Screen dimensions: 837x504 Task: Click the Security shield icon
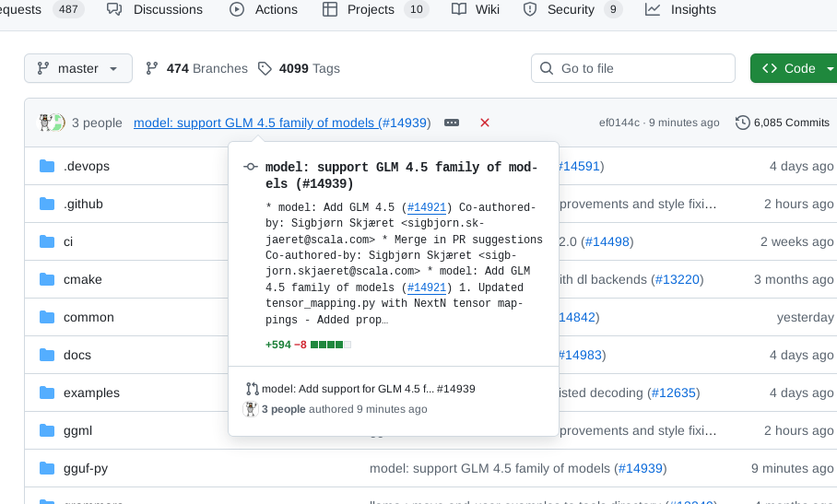point(529,9)
